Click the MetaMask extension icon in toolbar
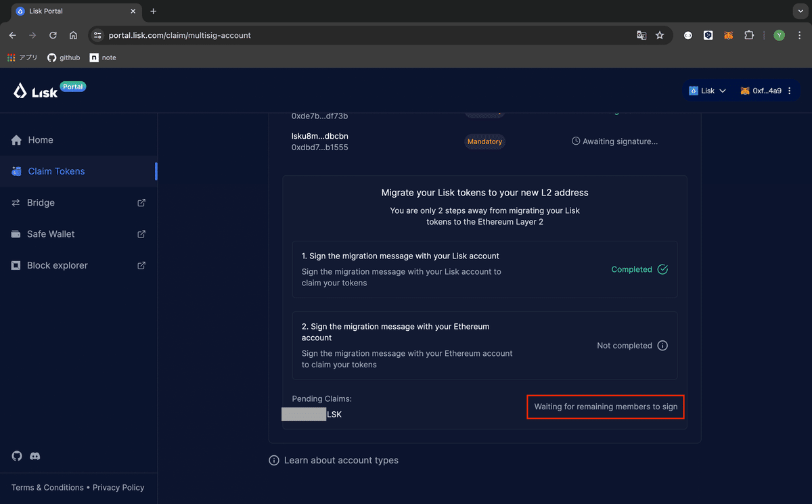This screenshot has width=812, height=504. (729, 35)
